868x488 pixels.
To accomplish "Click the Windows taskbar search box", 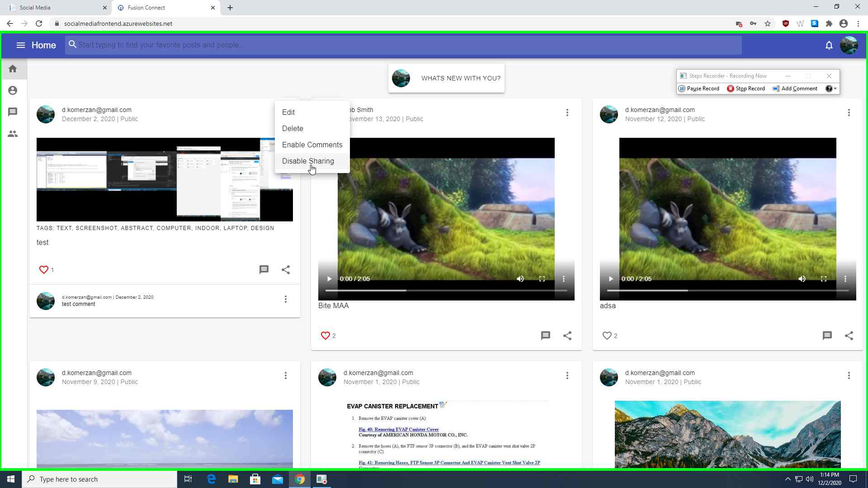I will 99,479.
